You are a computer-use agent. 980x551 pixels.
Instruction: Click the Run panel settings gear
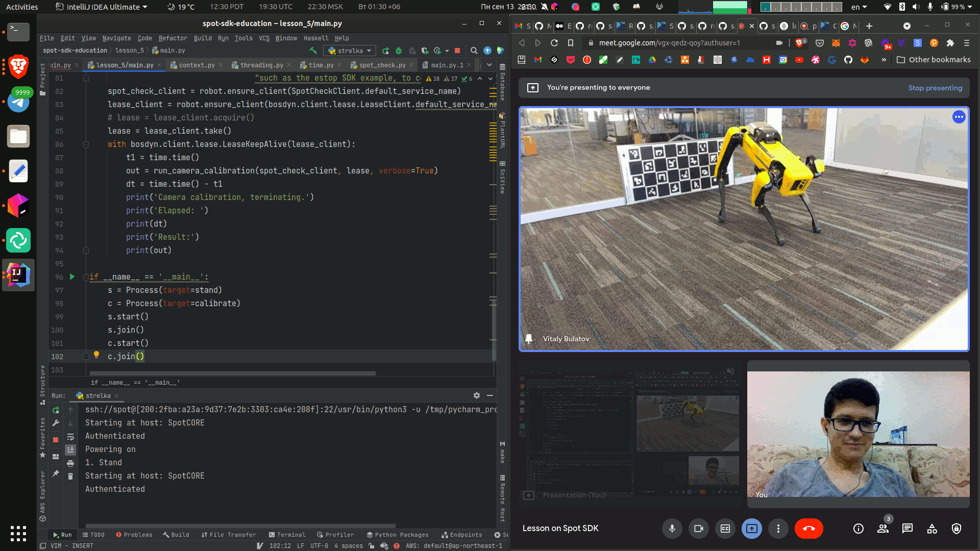[476, 395]
